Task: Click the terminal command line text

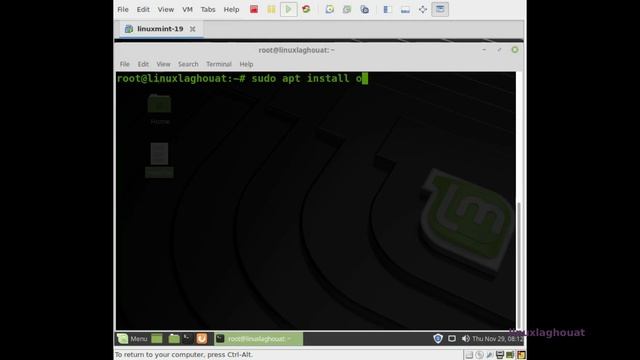Action: click(x=242, y=78)
